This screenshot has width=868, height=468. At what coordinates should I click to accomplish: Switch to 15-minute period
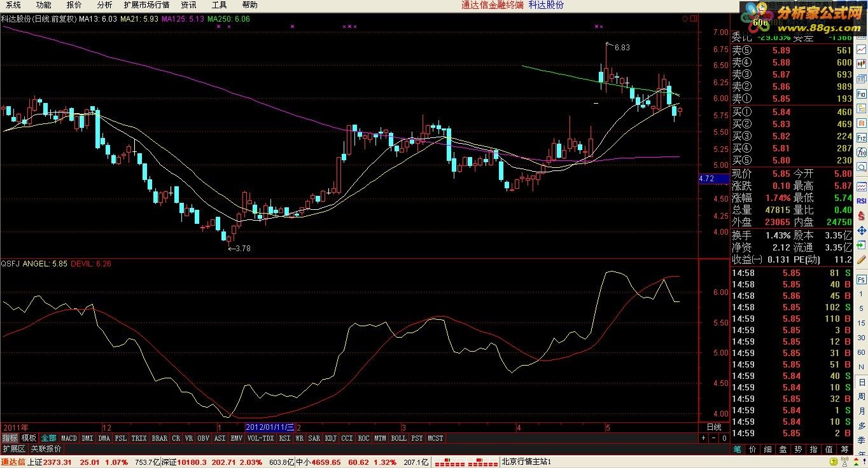(861, 323)
